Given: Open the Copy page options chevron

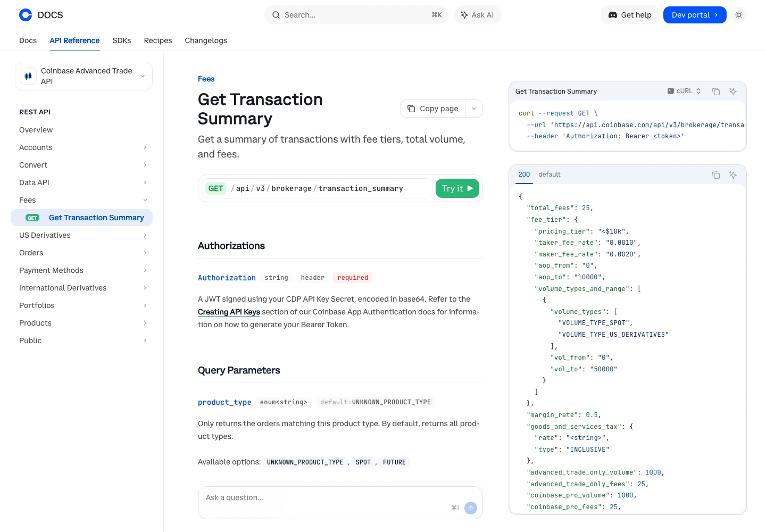Looking at the screenshot, I should pyautogui.click(x=474, y=109).
